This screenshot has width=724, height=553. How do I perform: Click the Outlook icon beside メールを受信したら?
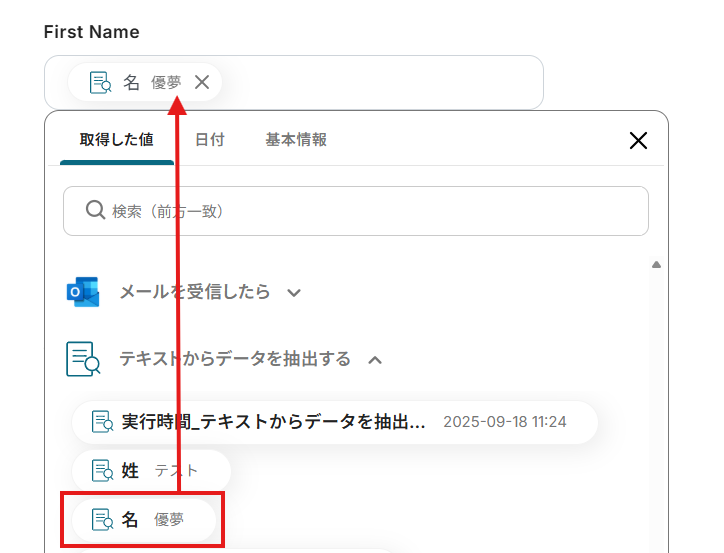[x=83, y=292]
